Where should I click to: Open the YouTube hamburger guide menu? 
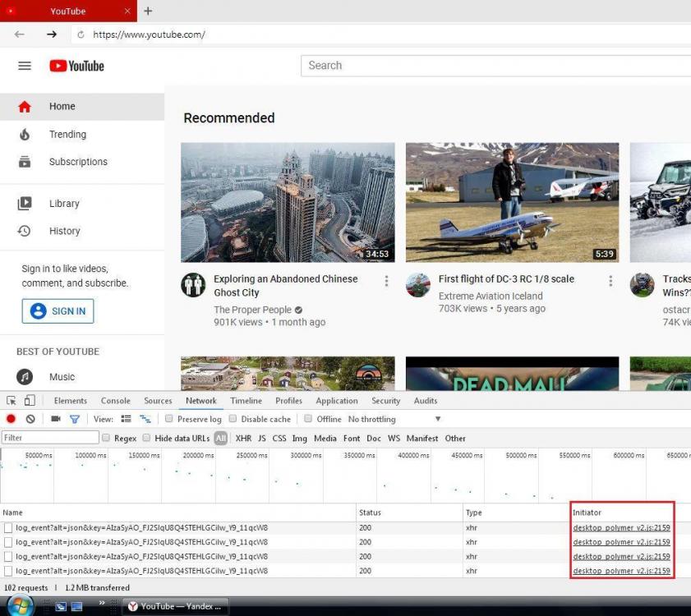click(25, 66)
